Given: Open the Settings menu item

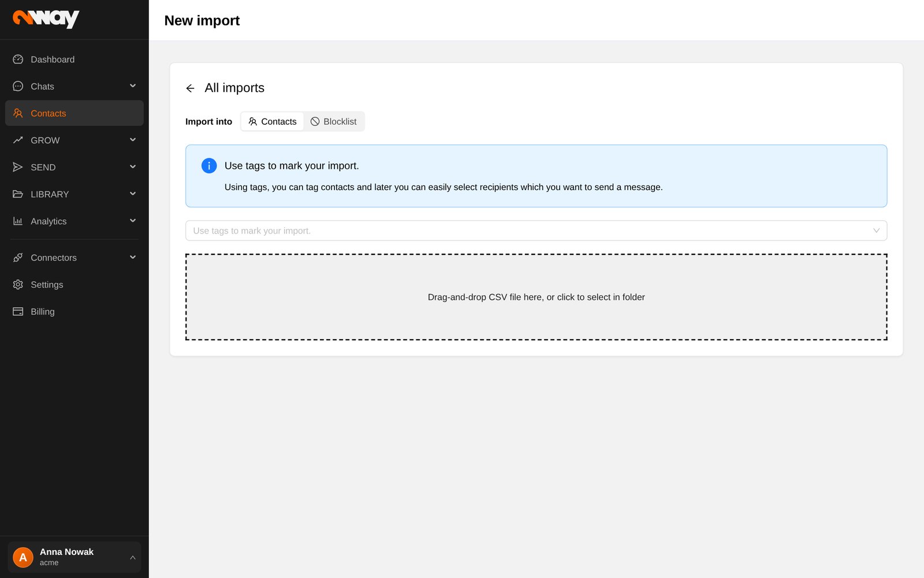Looking at the screenshot, I should tap(74, 284).
